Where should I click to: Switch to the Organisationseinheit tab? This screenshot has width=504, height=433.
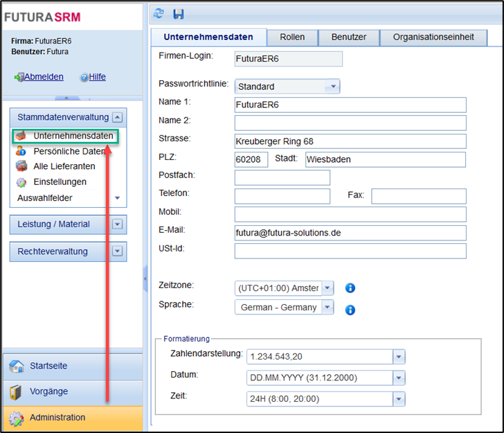tap(433, 37)
